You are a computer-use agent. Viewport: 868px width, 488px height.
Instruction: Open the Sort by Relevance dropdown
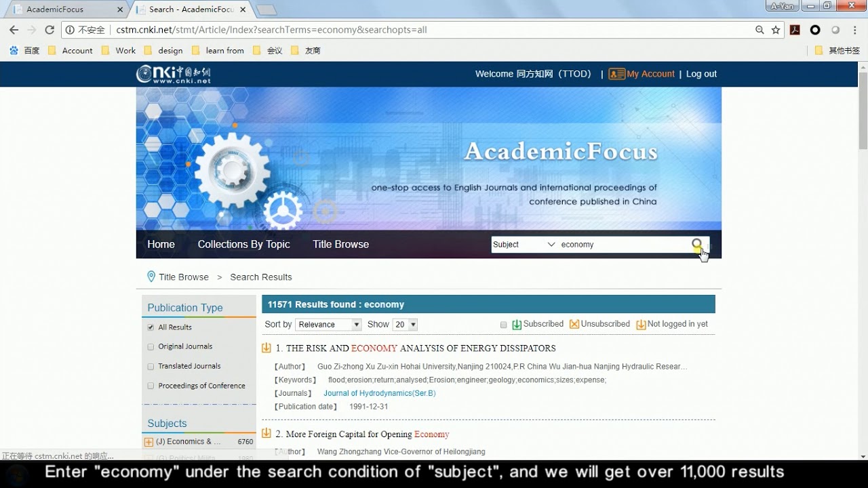point(329,325)
